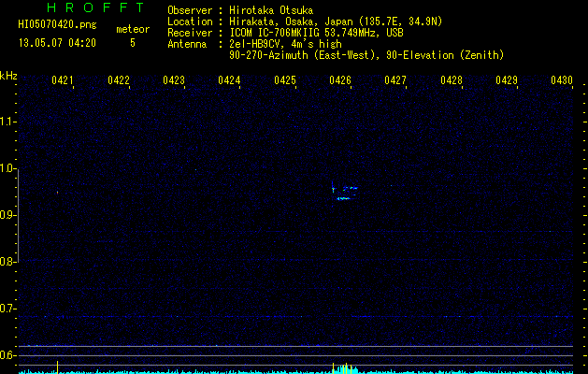Click the 90-270-Azimuth East-West line

click(366, 55)
